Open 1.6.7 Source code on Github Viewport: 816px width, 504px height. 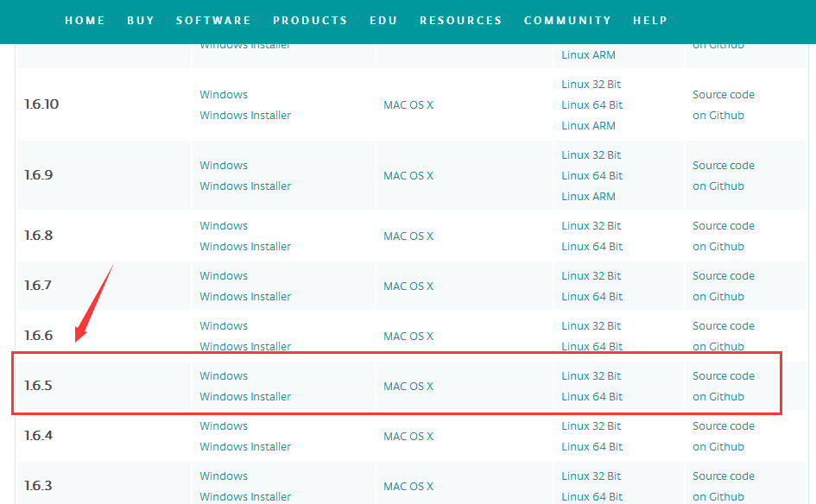(724, 286)
